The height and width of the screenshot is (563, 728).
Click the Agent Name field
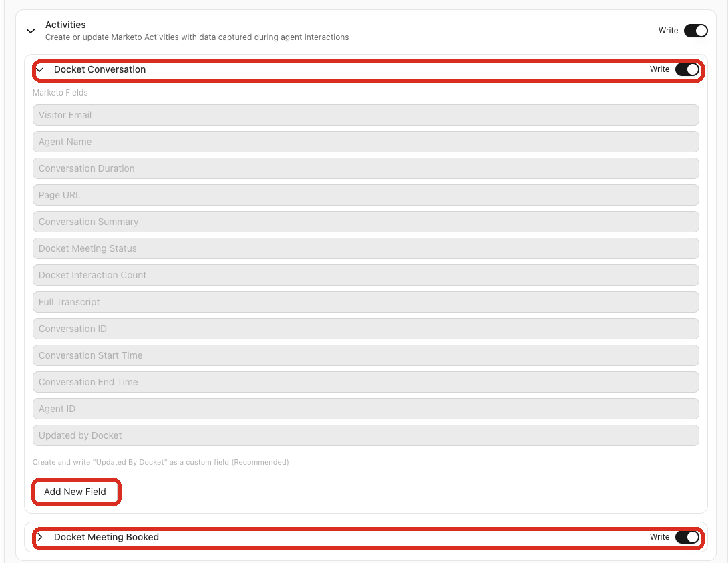366,142
